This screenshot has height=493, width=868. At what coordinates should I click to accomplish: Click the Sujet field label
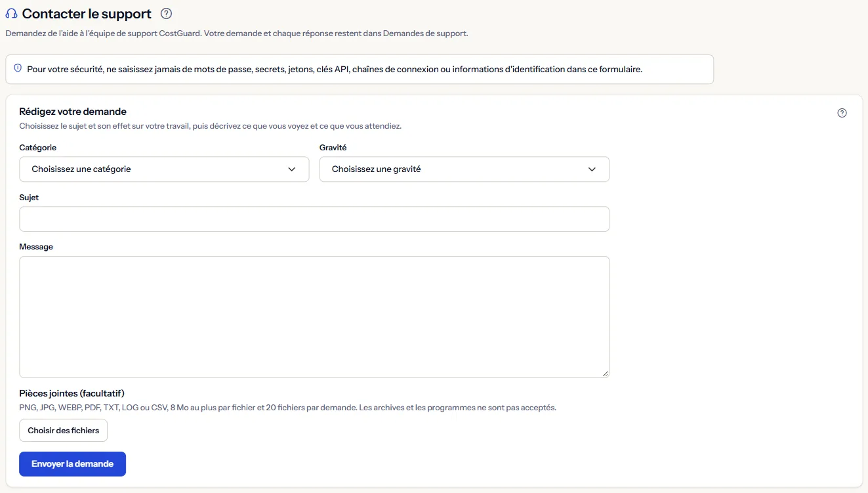(29, 198)
